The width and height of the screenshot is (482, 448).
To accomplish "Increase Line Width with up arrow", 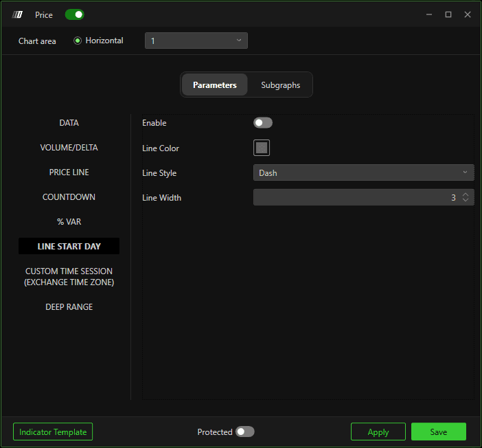I will [466, 194].
